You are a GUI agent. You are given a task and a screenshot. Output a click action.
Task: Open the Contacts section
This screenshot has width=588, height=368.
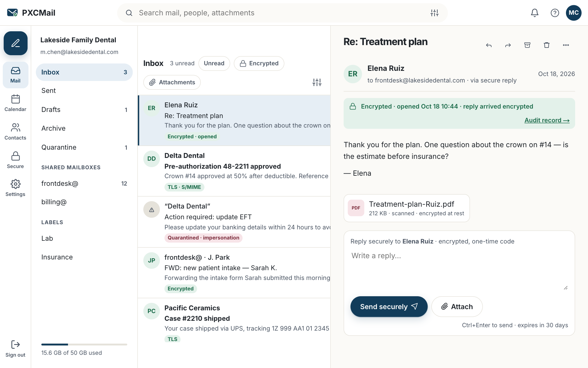(15, 132)
